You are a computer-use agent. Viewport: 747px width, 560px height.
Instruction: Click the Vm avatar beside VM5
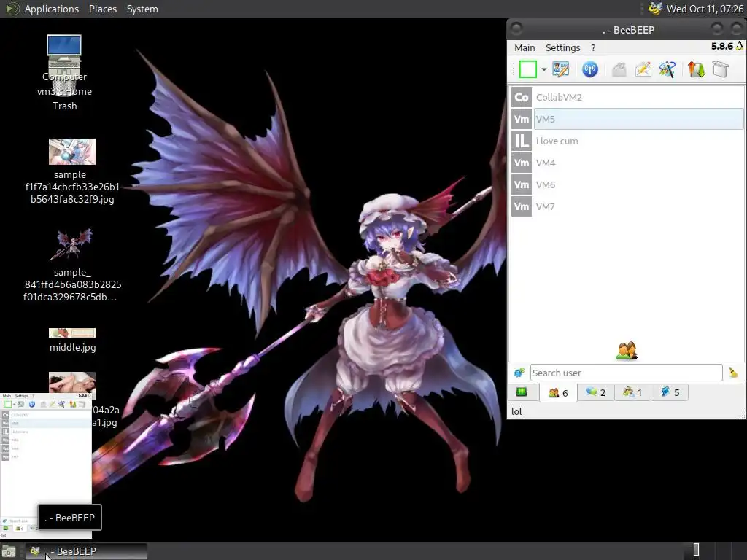coord(521,119)
